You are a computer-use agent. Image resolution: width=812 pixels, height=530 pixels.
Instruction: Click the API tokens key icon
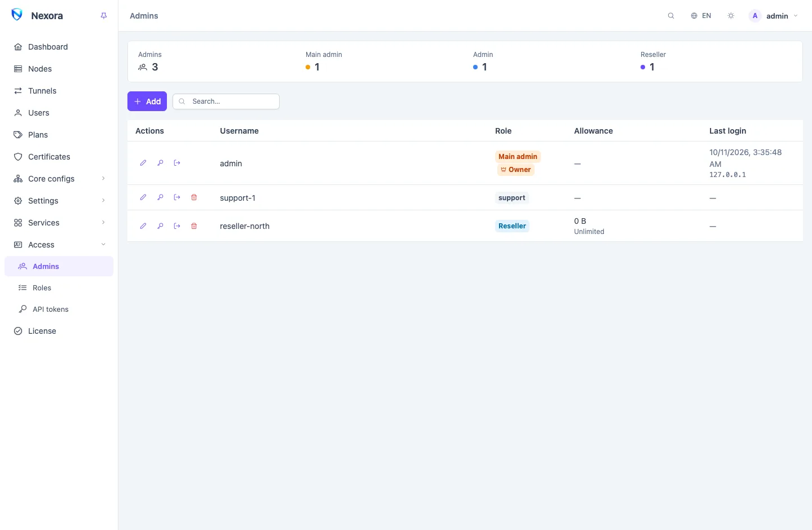[x=23, y=309]
